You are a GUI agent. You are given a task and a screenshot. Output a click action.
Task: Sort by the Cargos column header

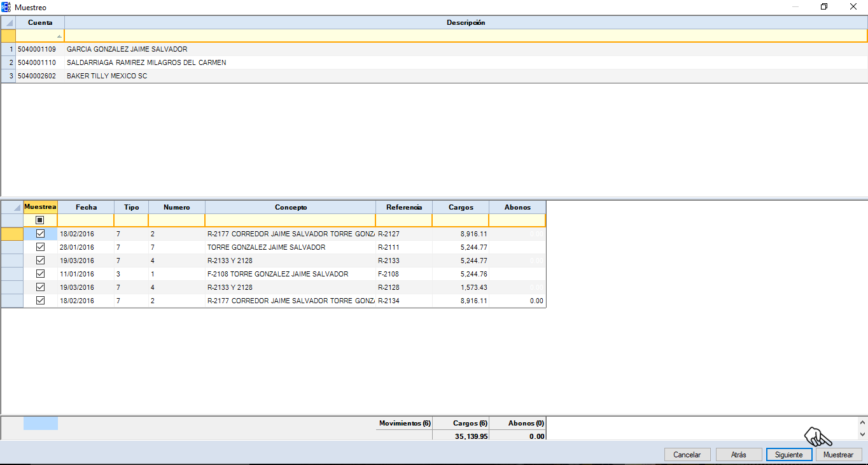461,208
